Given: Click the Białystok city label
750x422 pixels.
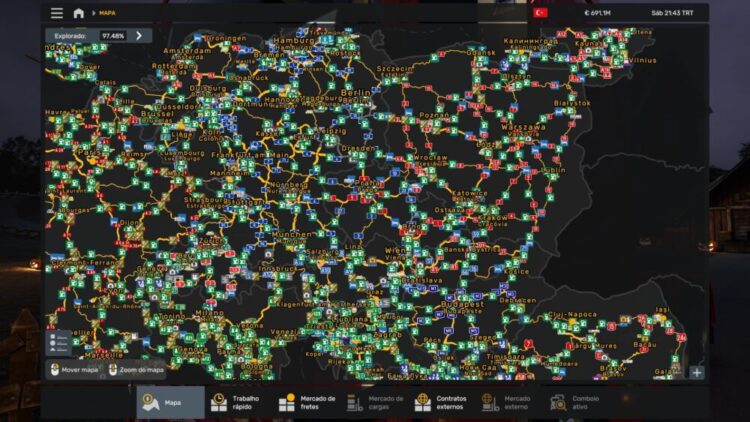Looking at the screenshot, I should point(572,103).
